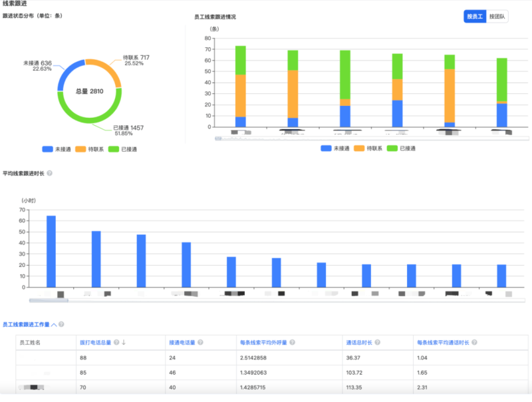Screen dimensions: 532x402
Task: Switch to 按团队 view tab
Action: [x=497, y=17]
